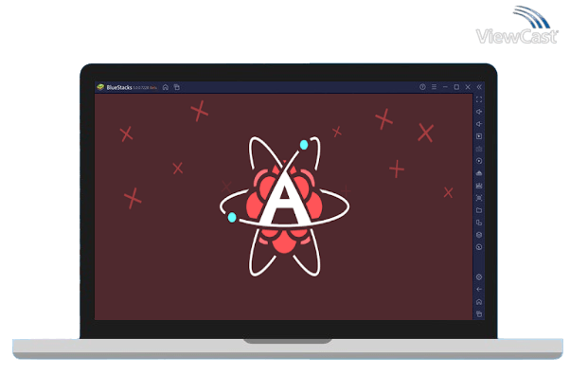Open BlueStacks settings gear icon
Viewport: 570px width, 392px height.
[479, 277]
